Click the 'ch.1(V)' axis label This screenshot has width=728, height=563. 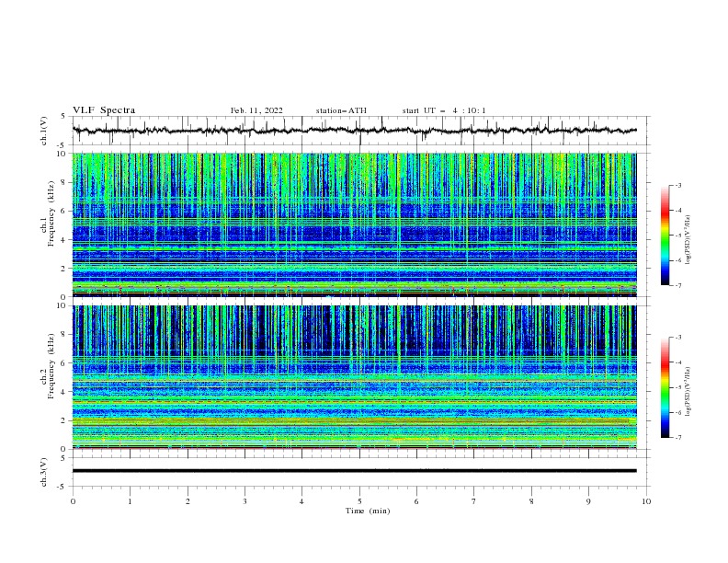[x=44, y=131]
